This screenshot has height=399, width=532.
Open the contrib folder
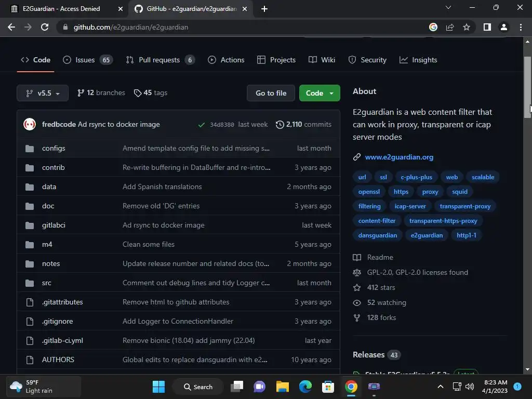(x=54, y=168)
